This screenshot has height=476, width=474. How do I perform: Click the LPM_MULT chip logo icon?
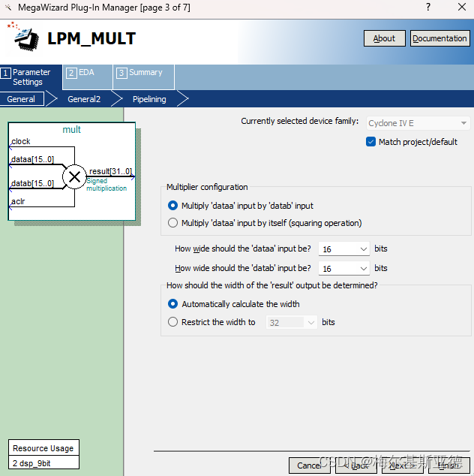coord(24,37)
